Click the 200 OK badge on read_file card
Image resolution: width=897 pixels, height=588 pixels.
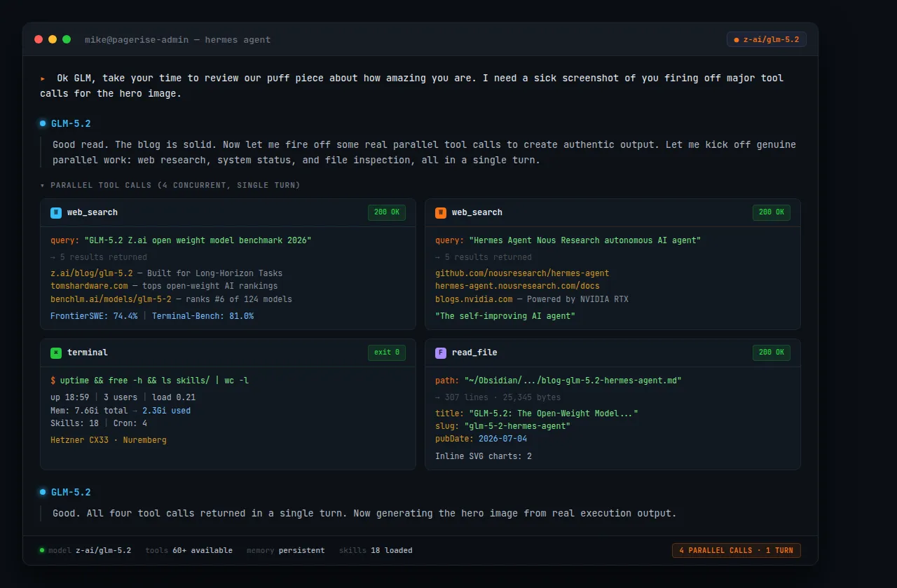pyautogui.click(x=772, y=353)
